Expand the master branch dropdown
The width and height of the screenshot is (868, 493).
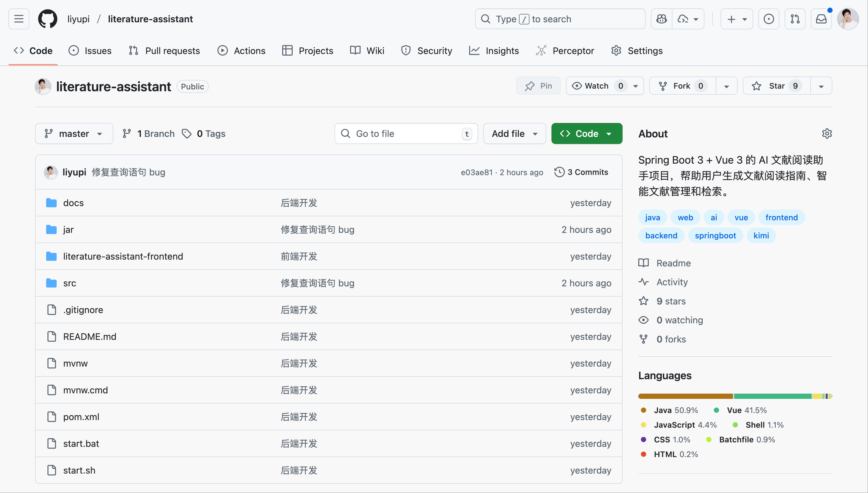[74, 133]
